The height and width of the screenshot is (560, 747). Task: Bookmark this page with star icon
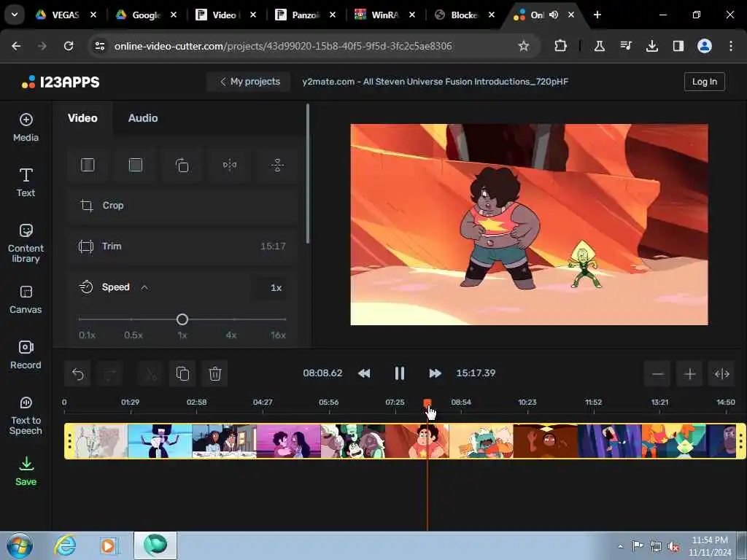point(524,46)
